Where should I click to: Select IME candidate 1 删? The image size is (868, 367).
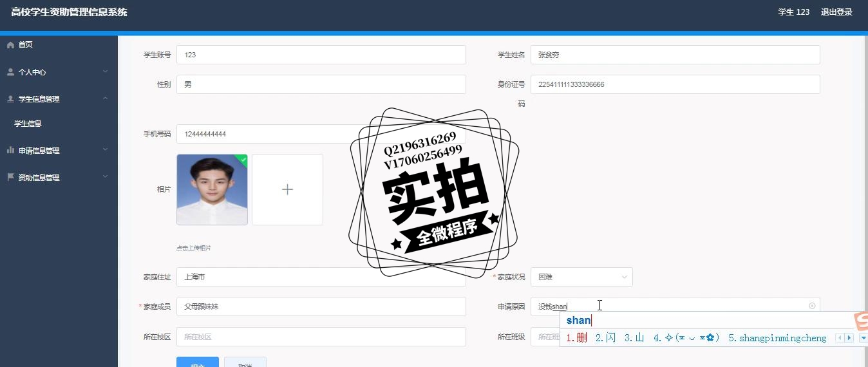click(x=576, y=337)
